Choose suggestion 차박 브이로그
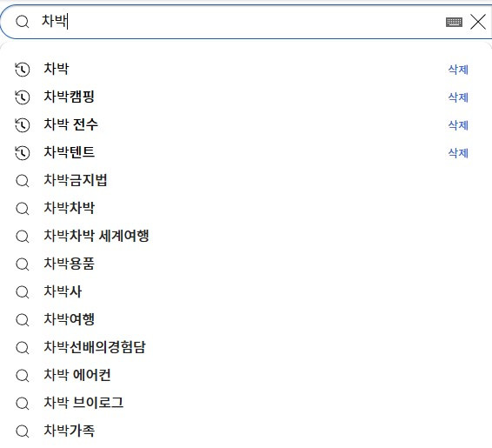The width and height of the screenshot is (492, 448). [83, 403]
